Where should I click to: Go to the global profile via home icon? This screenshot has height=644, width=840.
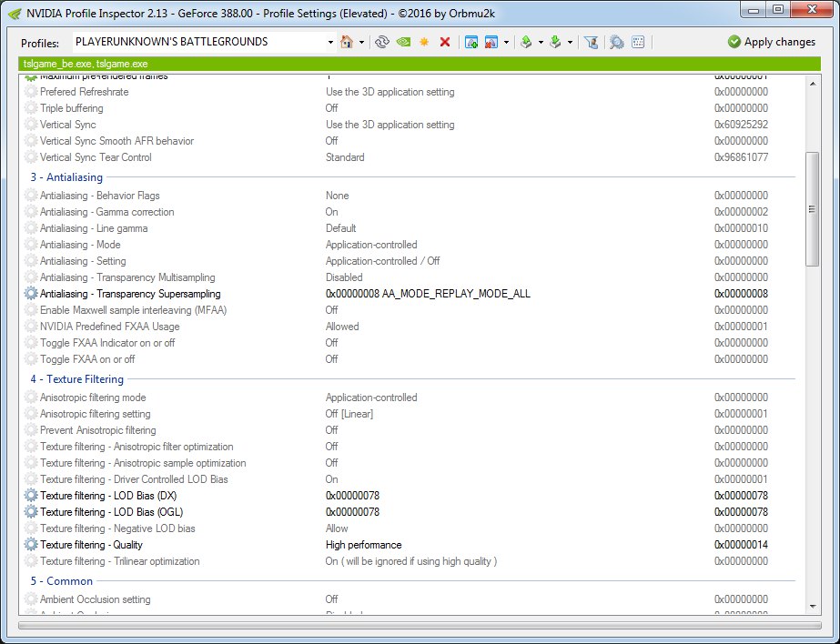(347, 42)
